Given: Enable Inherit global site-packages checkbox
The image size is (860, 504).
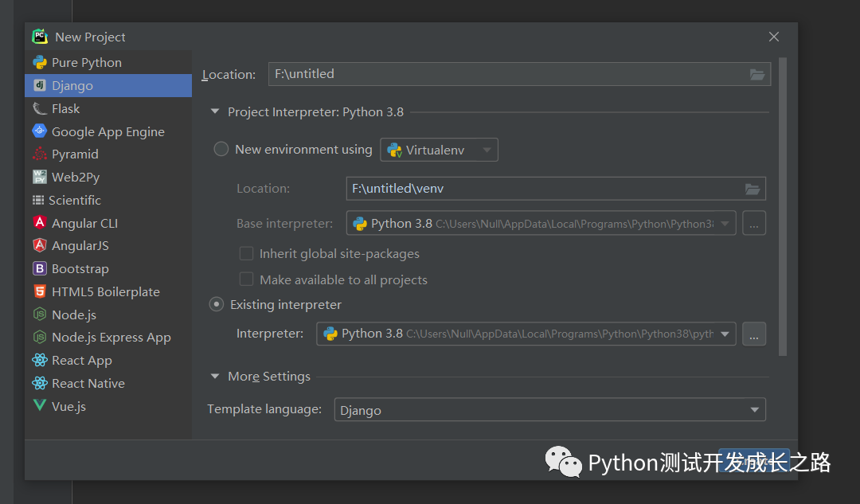Looking at the screenshot, I should [247, 254].
